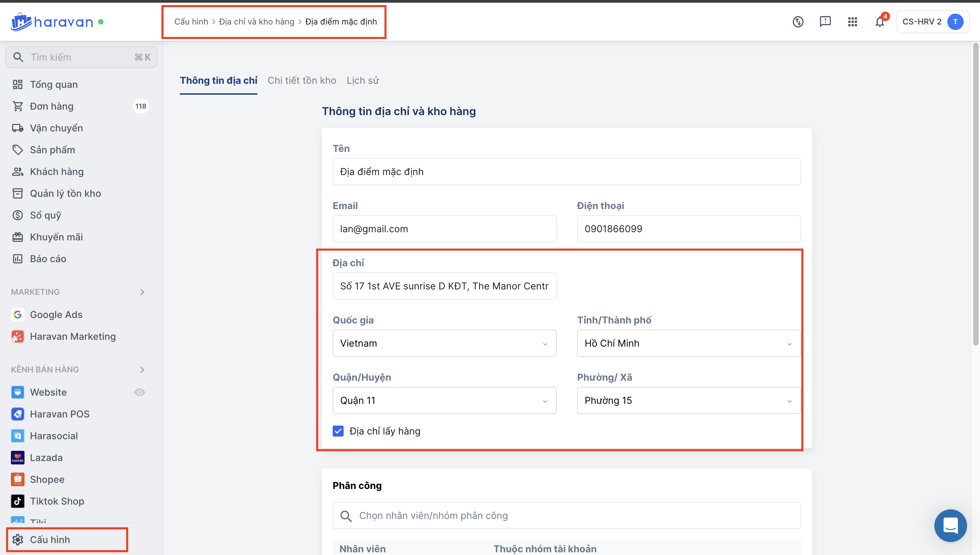Click Địa chỉ và kho hàng breadcrumb
The height and width of the screenshot is (555, 980).
coord(256,22)
